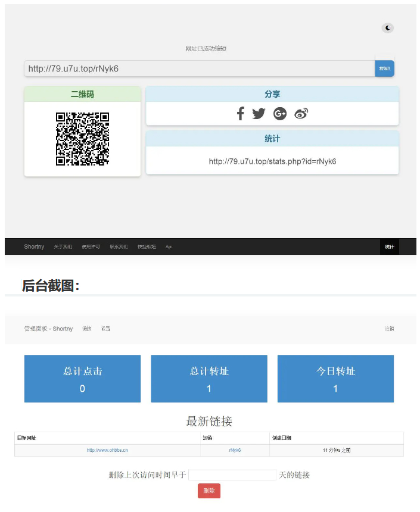Share via the Google Plus icon

280,114
